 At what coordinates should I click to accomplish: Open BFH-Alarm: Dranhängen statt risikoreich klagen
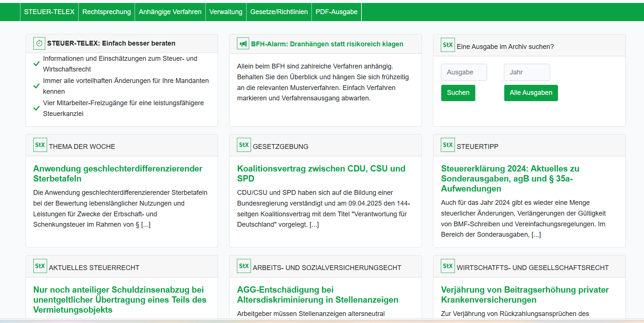(327, 44)
